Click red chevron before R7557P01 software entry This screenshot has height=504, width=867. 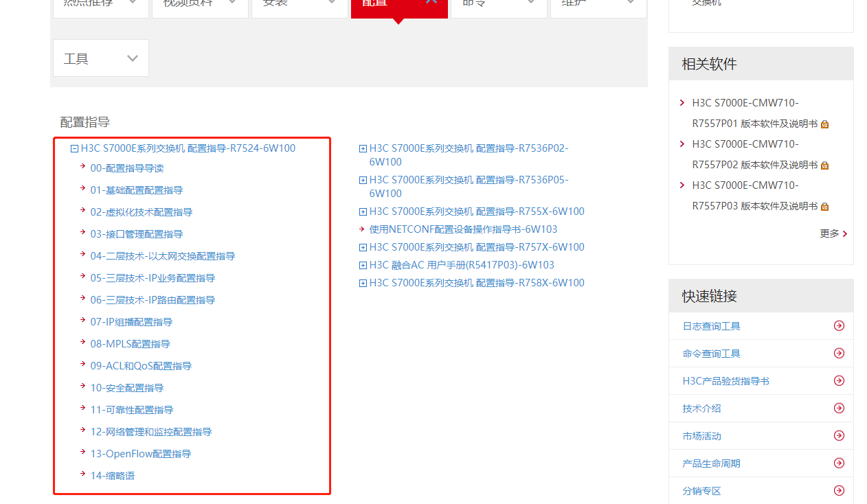pyautogui.click(x=682, y=103)
